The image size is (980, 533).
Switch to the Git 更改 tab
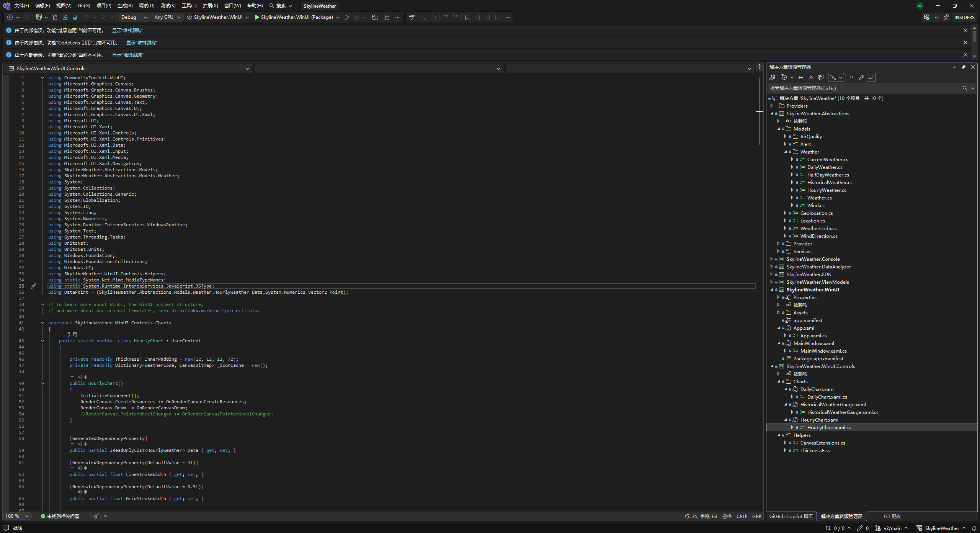[x=892, y=516]
